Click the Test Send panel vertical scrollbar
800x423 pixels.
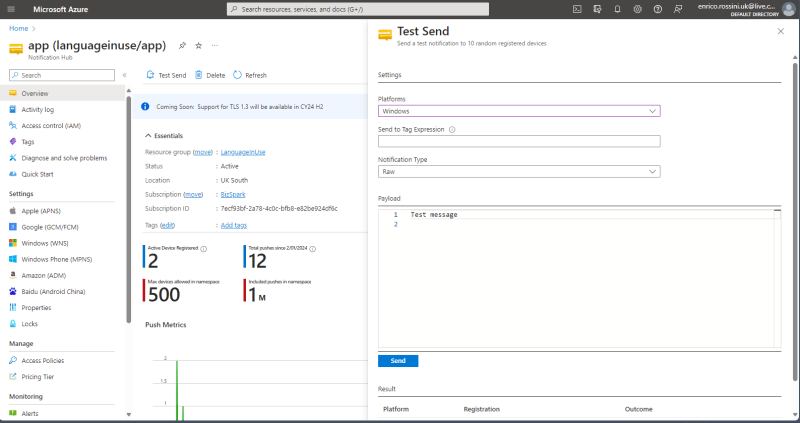pos(795,222)
